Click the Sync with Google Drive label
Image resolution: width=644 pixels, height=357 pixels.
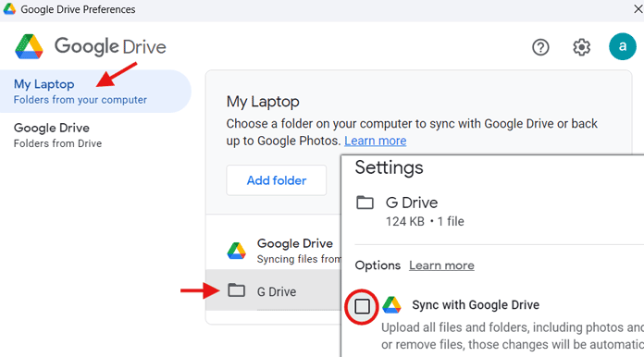tap(476, 305)
